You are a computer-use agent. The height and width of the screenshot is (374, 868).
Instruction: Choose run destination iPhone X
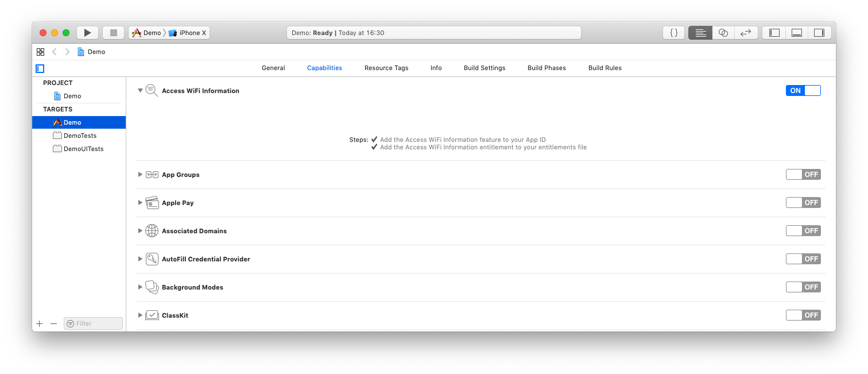coord(187,33)
